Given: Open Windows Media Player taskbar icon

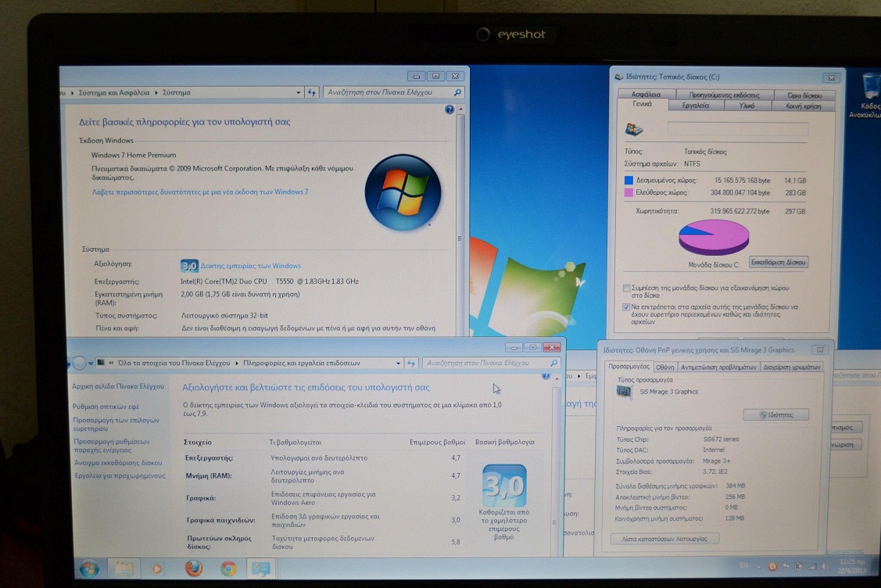Looking at the screenshot, I should (157, 569).
